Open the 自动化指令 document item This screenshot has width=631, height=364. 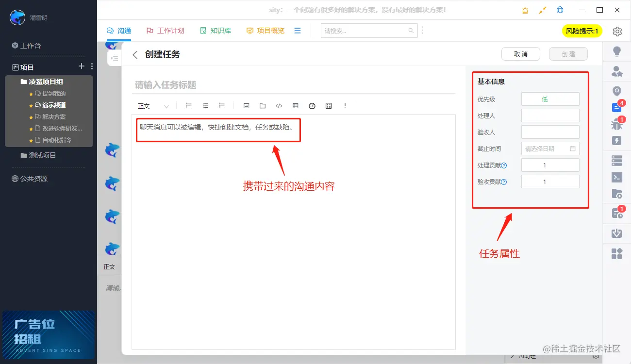tap(53, 140)
